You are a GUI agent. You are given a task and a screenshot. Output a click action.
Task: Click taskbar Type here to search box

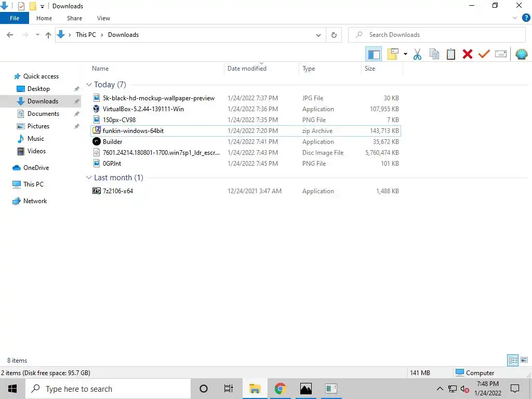coord(108,389)
